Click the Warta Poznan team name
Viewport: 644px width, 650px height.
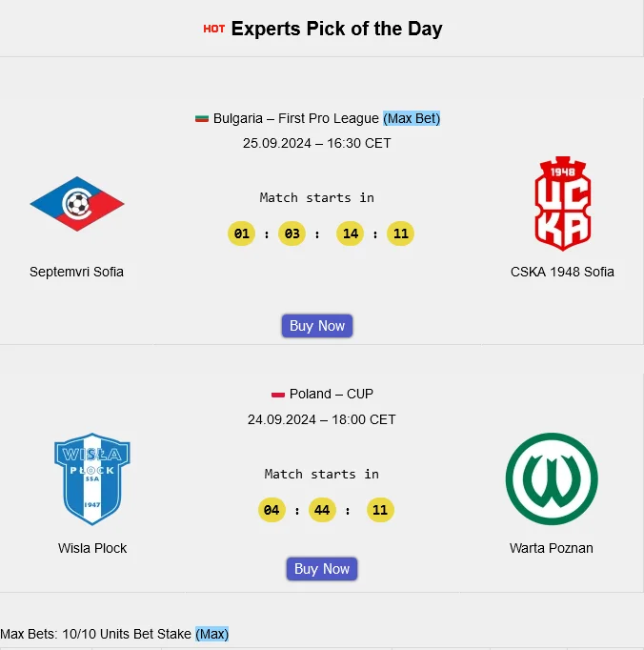point(552,548)
